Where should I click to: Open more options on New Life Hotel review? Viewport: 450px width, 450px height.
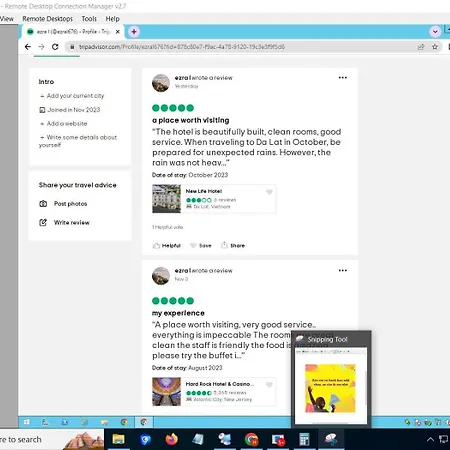[x=343, y=78]
